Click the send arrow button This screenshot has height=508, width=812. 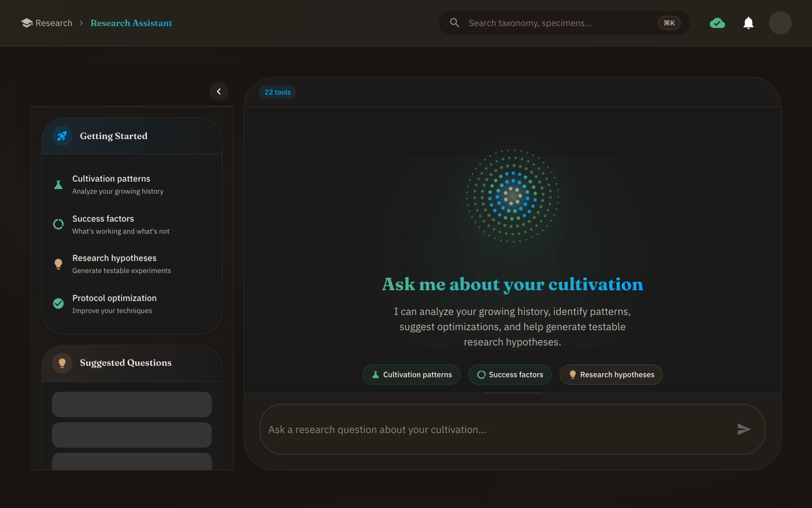point(744,429)
